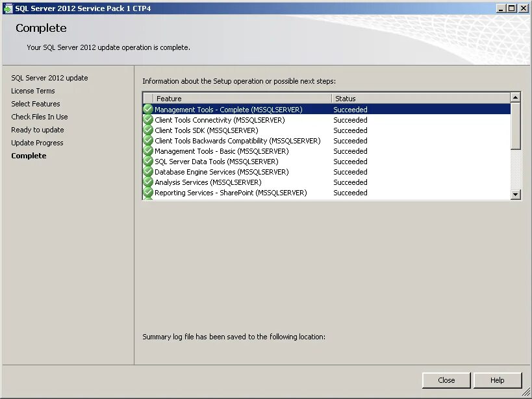Click the License Terms step
The width and height of the screenshot is (532, 399).
(x=33, y=91)
